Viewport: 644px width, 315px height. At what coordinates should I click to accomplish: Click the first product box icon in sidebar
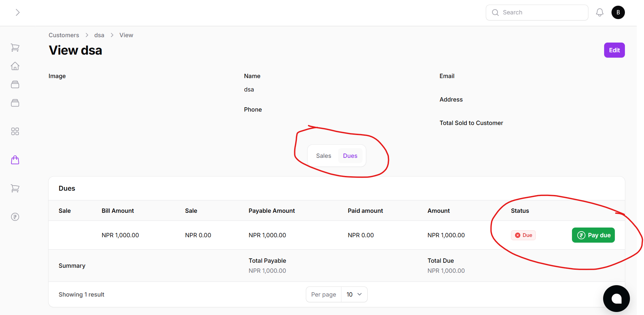(x=15, y=84)
